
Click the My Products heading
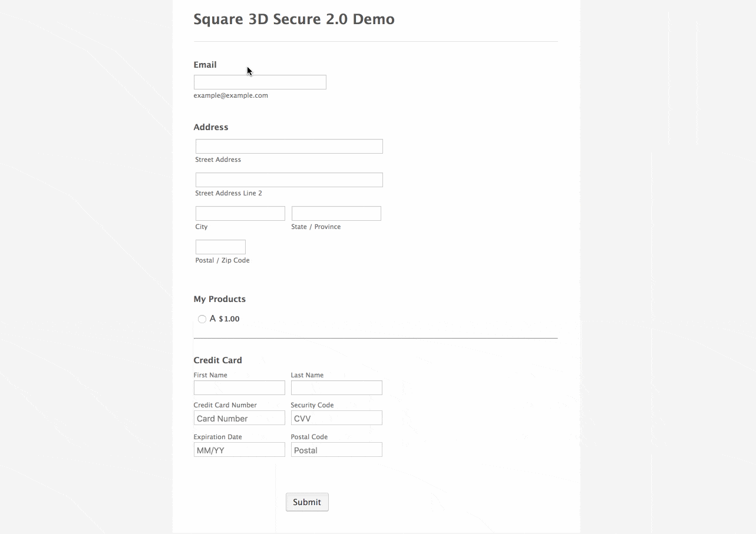tap(220, 299)
